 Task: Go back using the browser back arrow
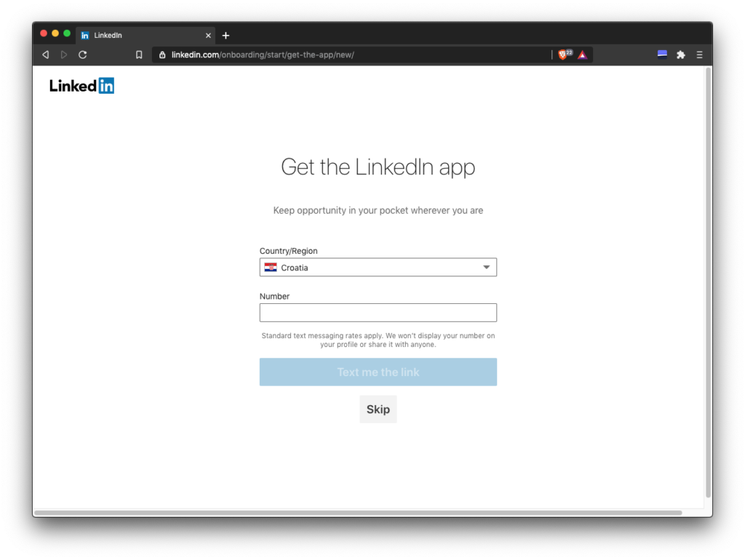45,55
